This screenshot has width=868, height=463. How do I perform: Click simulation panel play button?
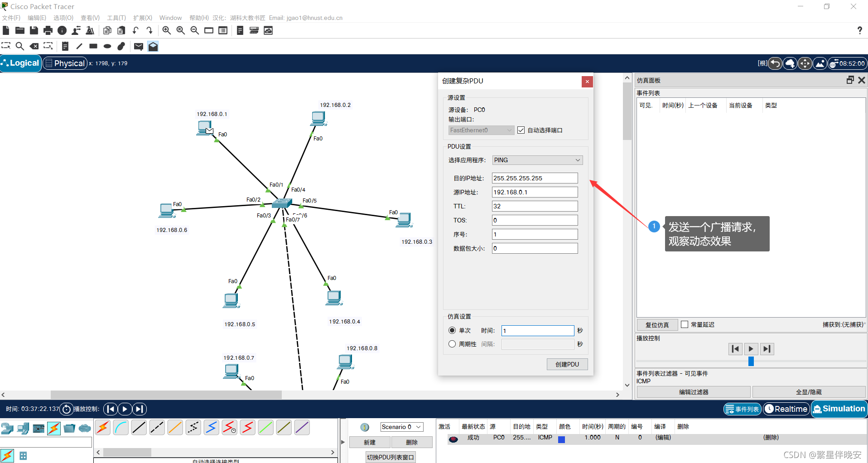pyautogui.click(x=751, y=349)
